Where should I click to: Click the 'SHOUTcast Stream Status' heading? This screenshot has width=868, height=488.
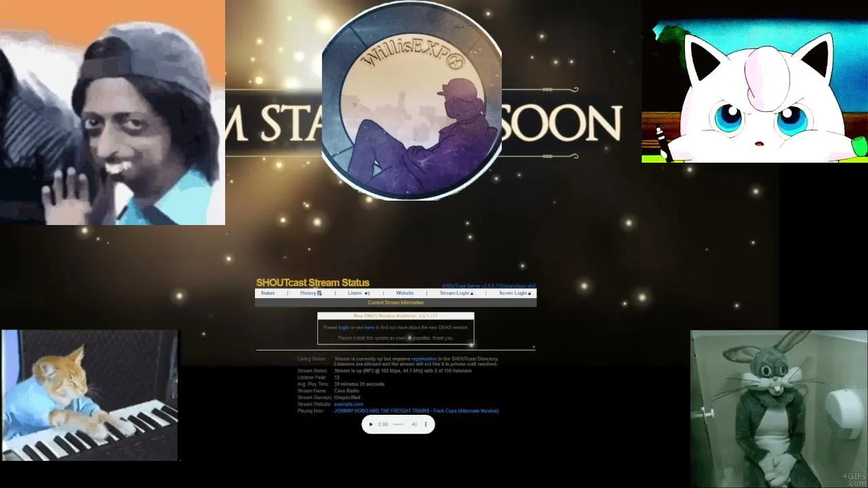coord(313,283)
